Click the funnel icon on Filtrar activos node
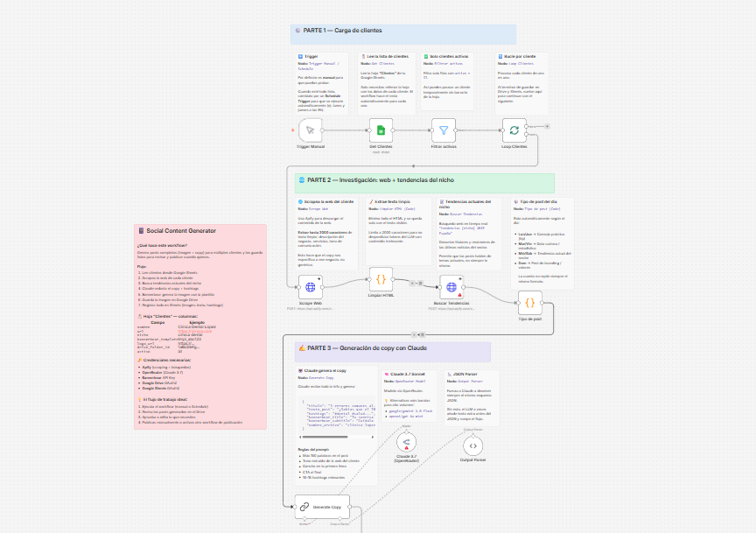 tap(443, 129)
